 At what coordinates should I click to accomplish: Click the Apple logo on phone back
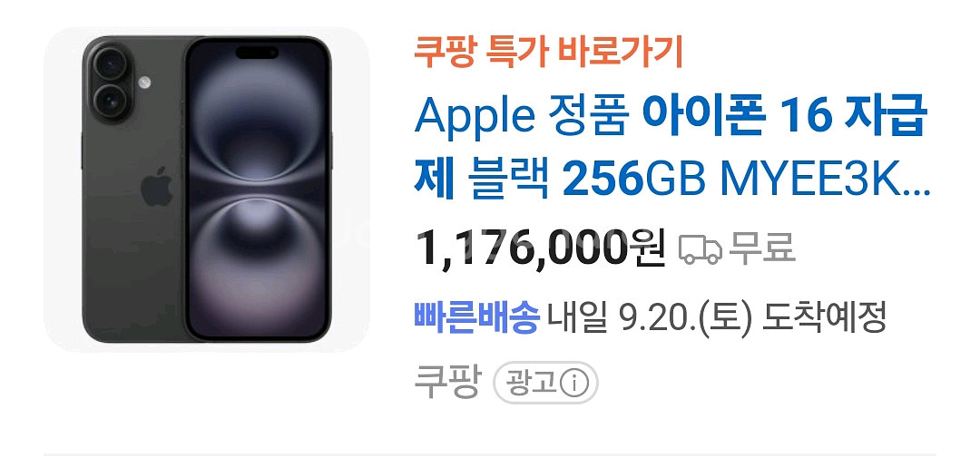(157, 186)
